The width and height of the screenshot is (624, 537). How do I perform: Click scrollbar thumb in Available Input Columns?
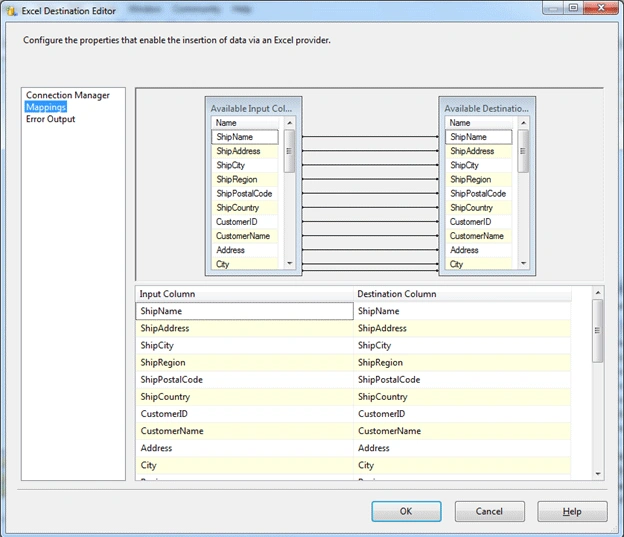(289, 151)
